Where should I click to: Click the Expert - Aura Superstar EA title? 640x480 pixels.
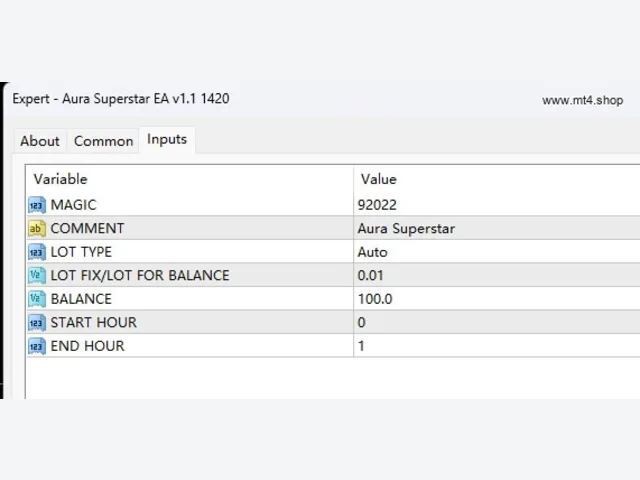[121, 99]
